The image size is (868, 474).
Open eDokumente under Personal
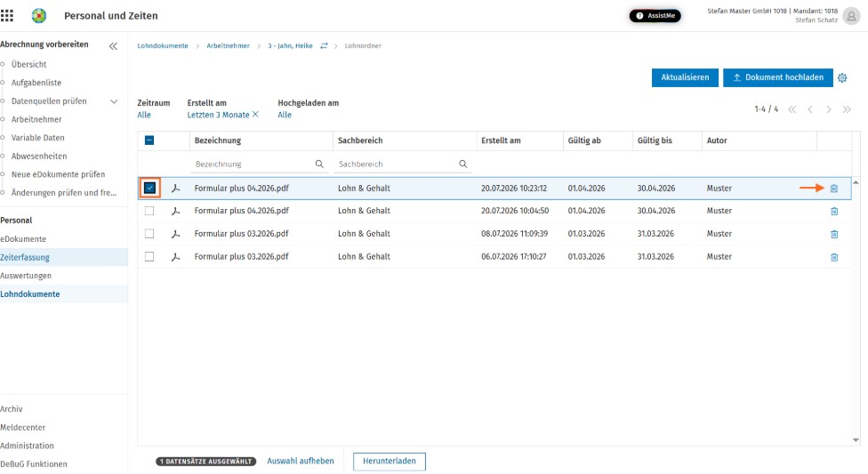coord(23,239)
